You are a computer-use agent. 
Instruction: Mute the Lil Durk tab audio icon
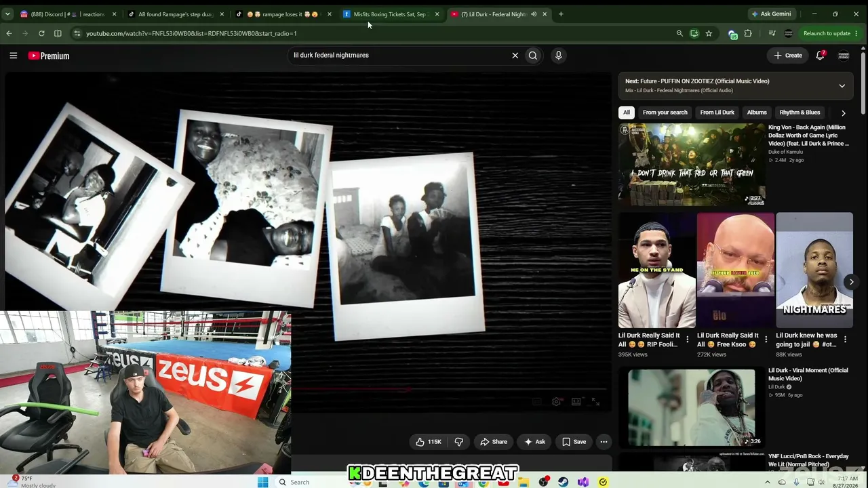tap(534, 14)
